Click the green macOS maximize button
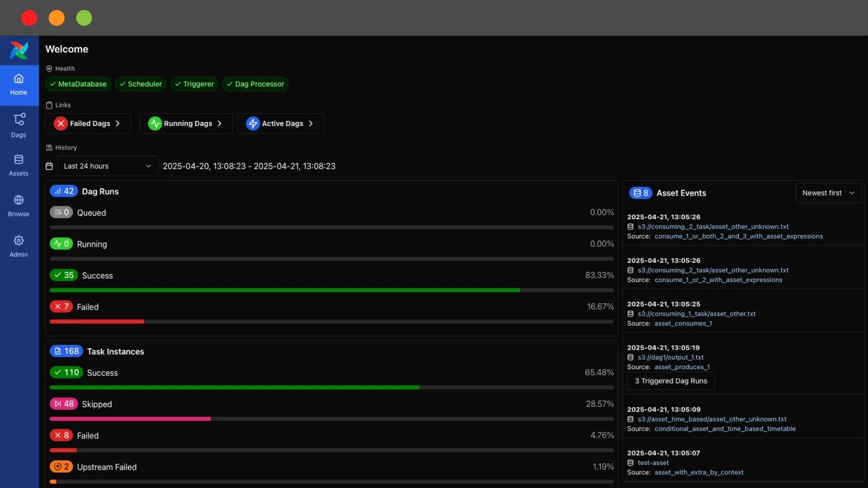The width and height of the screenshot is (868, 488). pos(84,18)
